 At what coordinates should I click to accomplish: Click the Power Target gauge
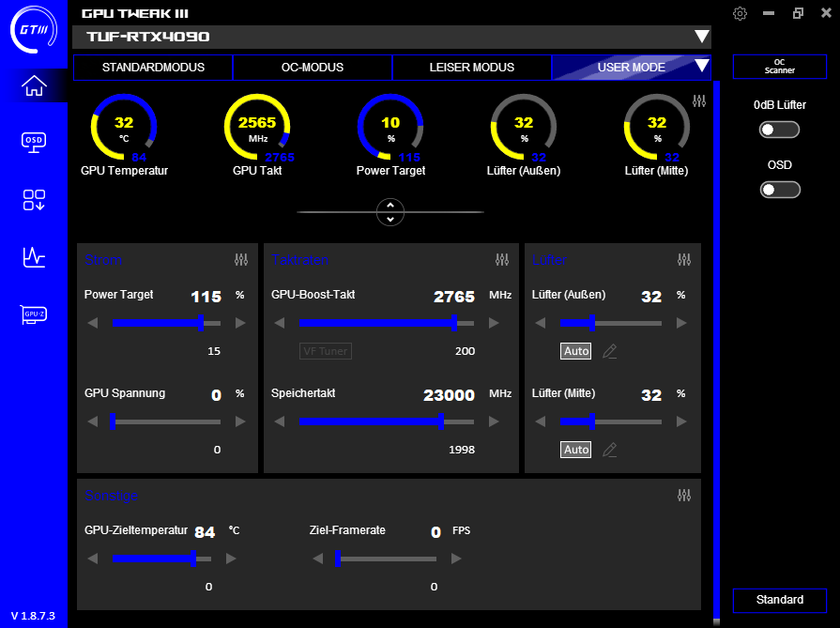(390, 128)
